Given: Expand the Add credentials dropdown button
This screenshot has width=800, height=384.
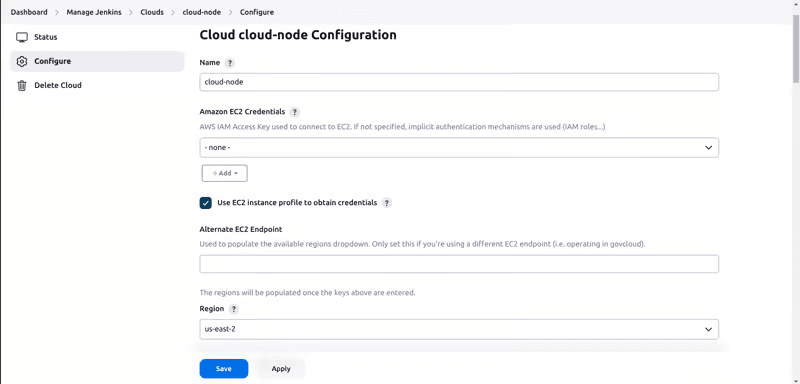Looking at the screenshot, I should [x=224, y=173].
